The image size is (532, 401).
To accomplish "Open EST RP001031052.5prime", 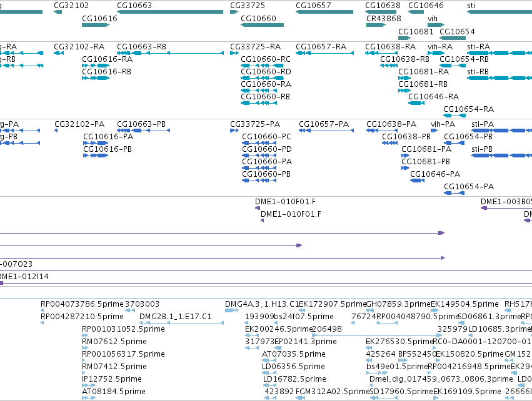I will coord(124,329).
